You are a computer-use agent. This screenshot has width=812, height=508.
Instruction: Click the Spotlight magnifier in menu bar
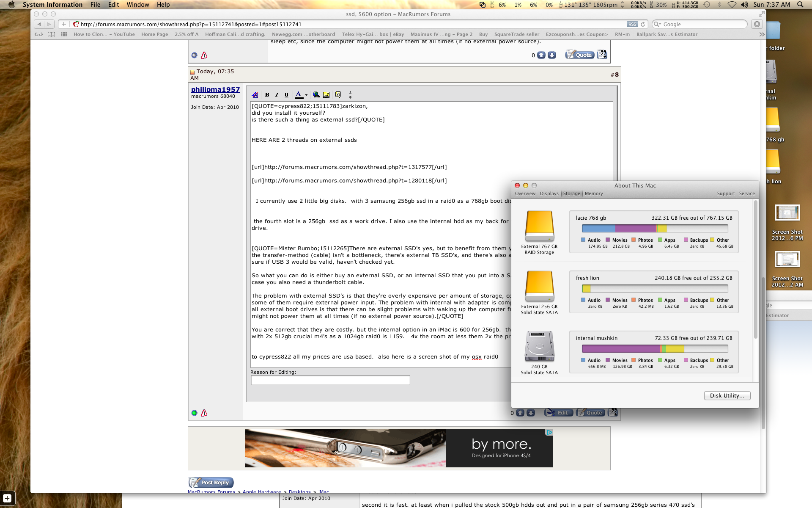click(800, 5)
